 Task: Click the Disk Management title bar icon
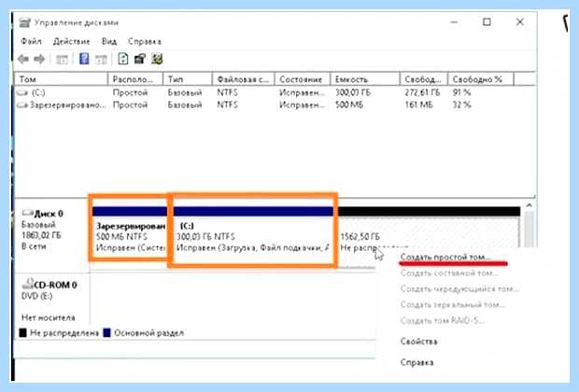tap(24, 22)
